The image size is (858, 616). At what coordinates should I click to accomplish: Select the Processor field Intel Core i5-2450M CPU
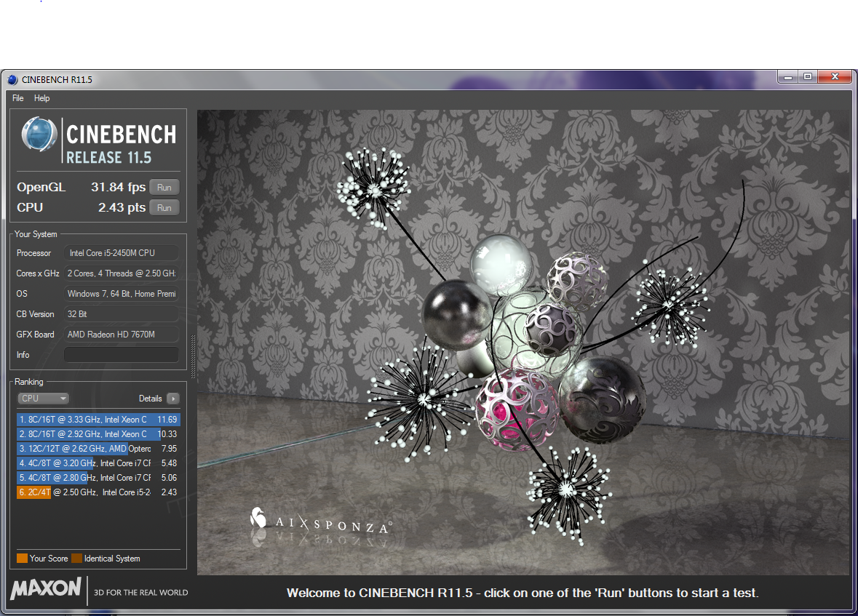122,253
